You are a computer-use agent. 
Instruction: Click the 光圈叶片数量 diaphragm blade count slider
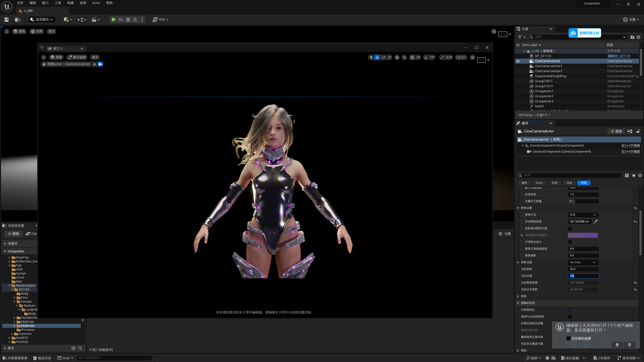pos(583,201)
